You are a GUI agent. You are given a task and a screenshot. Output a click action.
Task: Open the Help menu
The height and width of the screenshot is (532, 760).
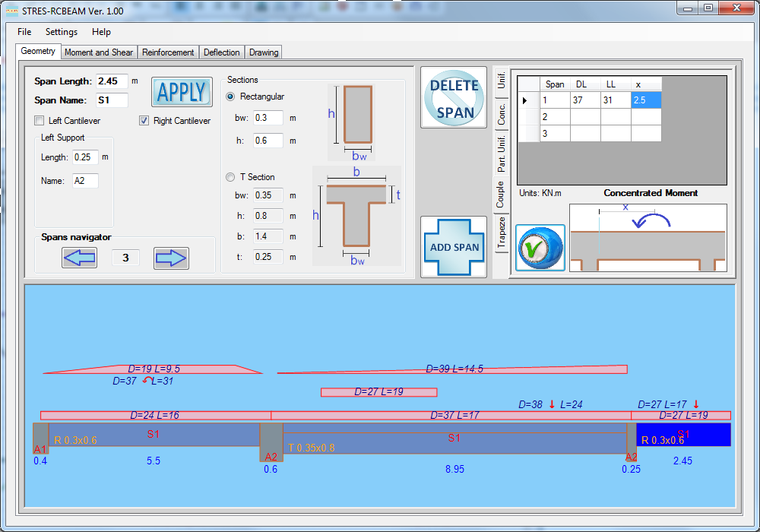[101, 32]
